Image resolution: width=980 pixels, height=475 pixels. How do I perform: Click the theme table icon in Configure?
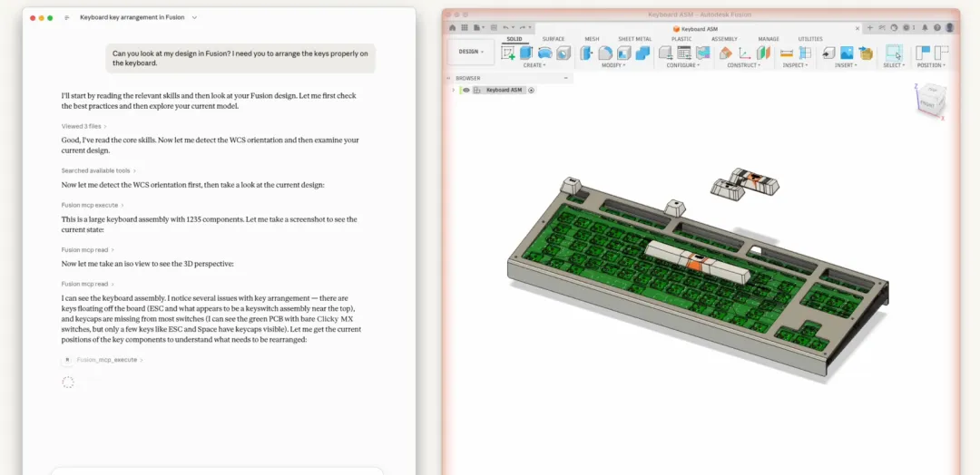703,53
